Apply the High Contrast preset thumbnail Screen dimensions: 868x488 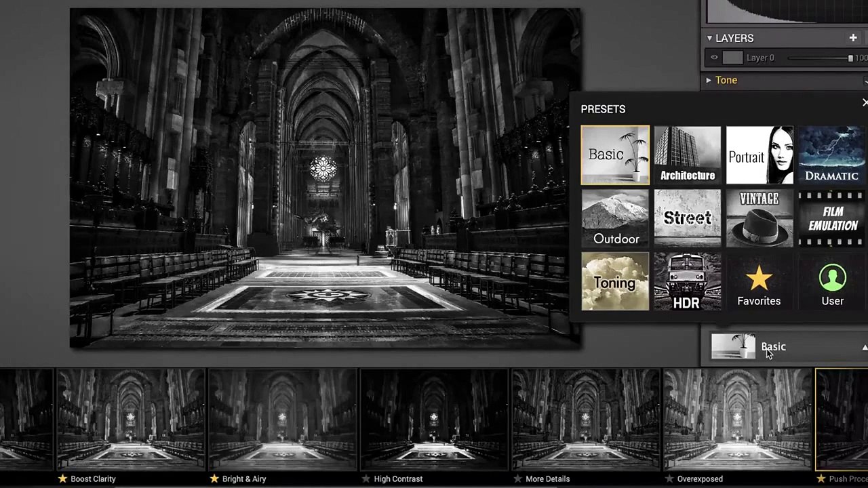pyautogui.click(x=434, y=420)
